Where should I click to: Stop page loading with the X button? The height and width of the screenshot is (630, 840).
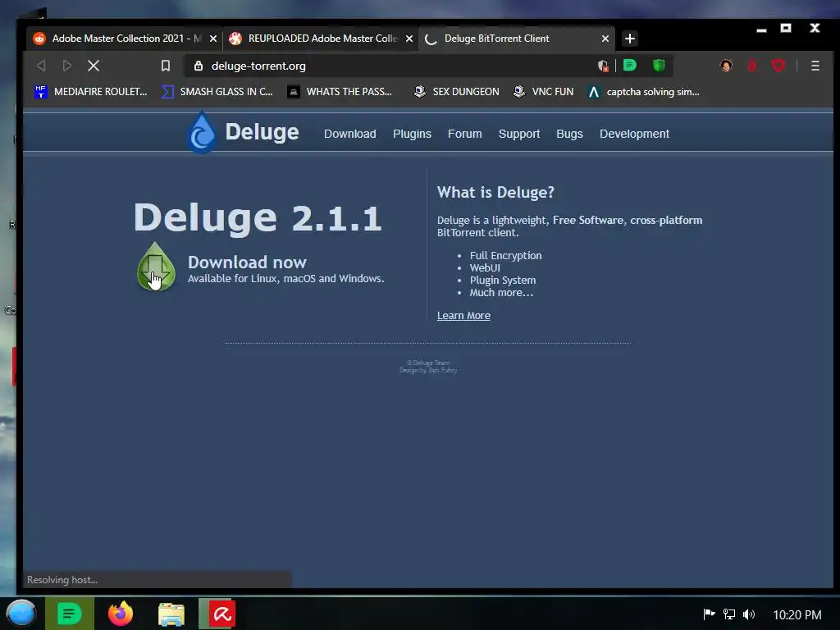point(94,66)
